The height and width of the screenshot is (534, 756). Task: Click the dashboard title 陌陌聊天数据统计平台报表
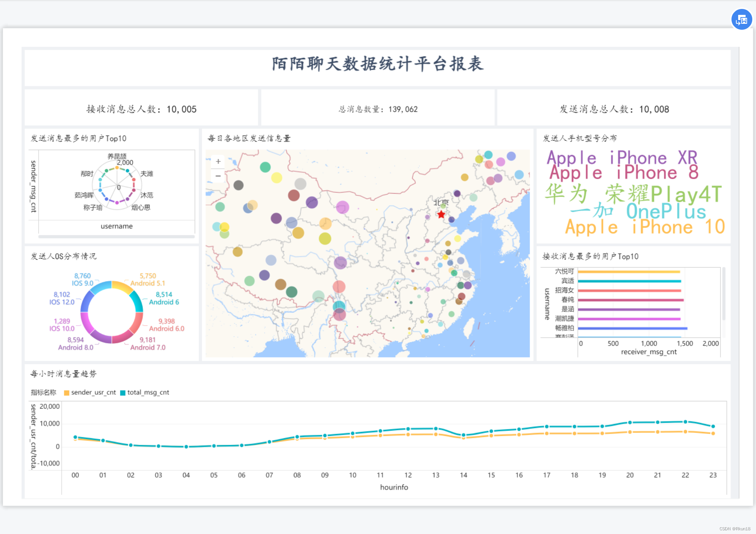tap(378, 64)
